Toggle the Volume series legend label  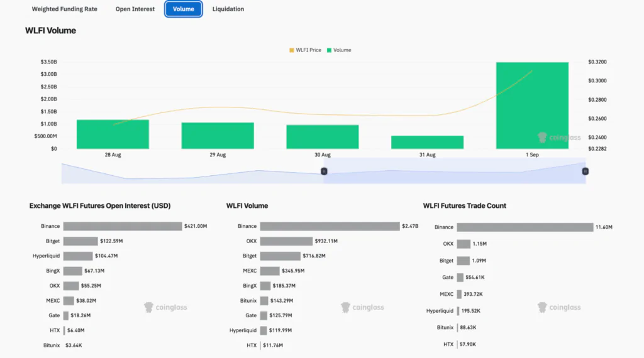click(342, 50)
